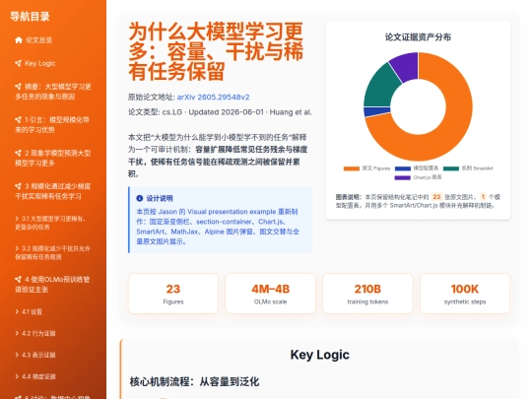Select 4.2 行为证据 sub-item text
Screen dimensions: 532x399
click(38, 334)
